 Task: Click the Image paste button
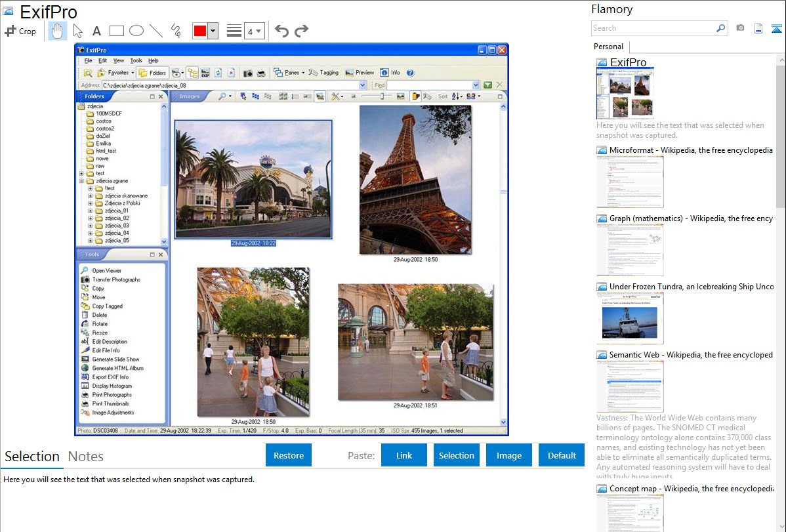[x=509, y=455]
